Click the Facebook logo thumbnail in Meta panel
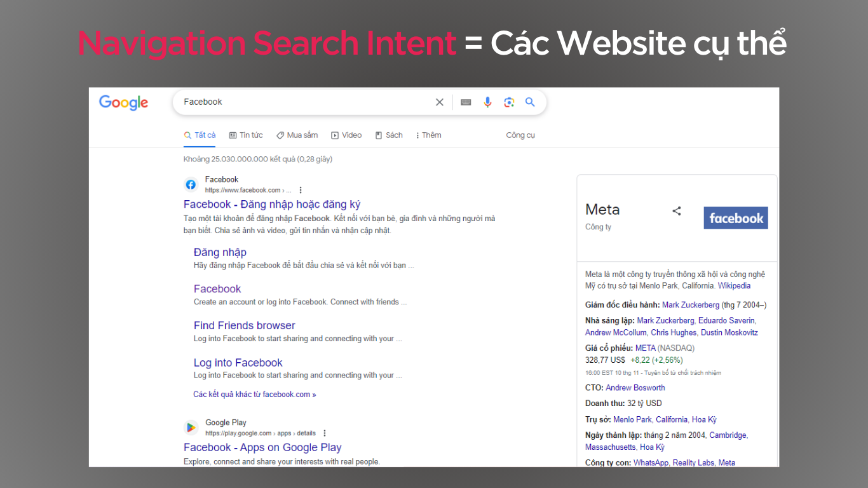Viewport: 868px width, 488px height. tap(736, 218)
